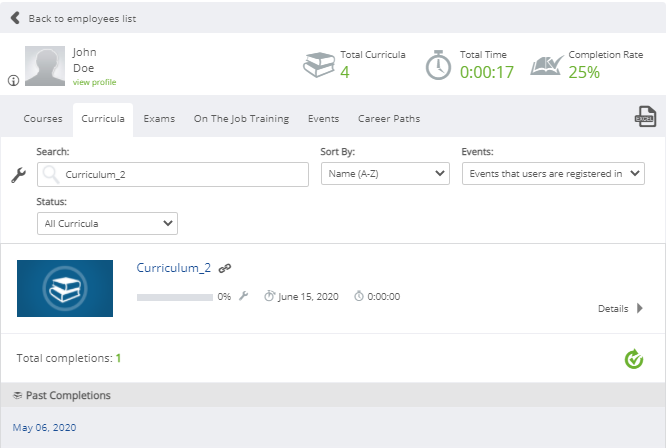This screenshot has width=668, height=448.
Task: Open the Curriculum_2 title link
Action: (173, 268)
